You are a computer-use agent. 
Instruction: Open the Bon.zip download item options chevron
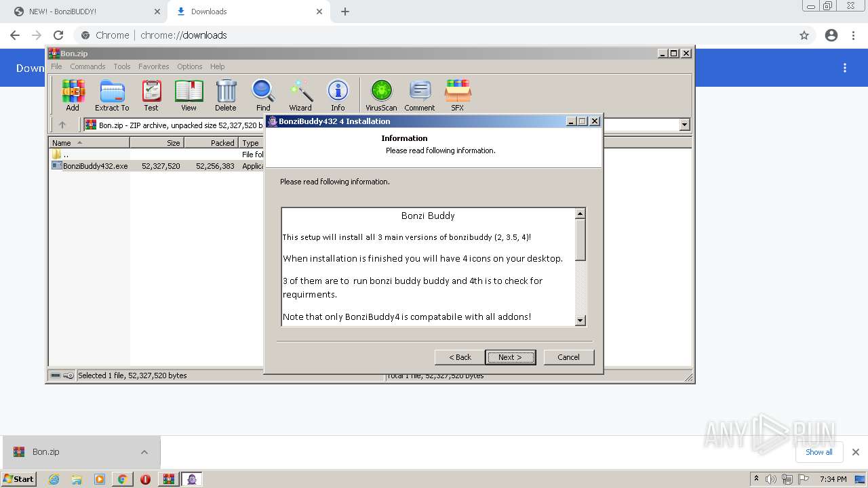click(144, 452)
